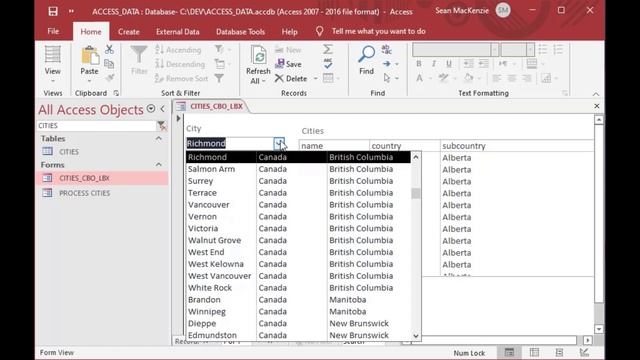
Task: Choose Walnut Grove in dropdown list
Action: click(x=298, y=240)
